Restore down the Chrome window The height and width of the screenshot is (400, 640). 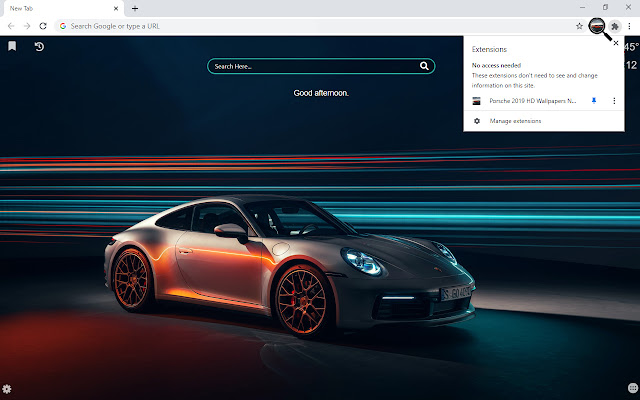tap(605, 7)
